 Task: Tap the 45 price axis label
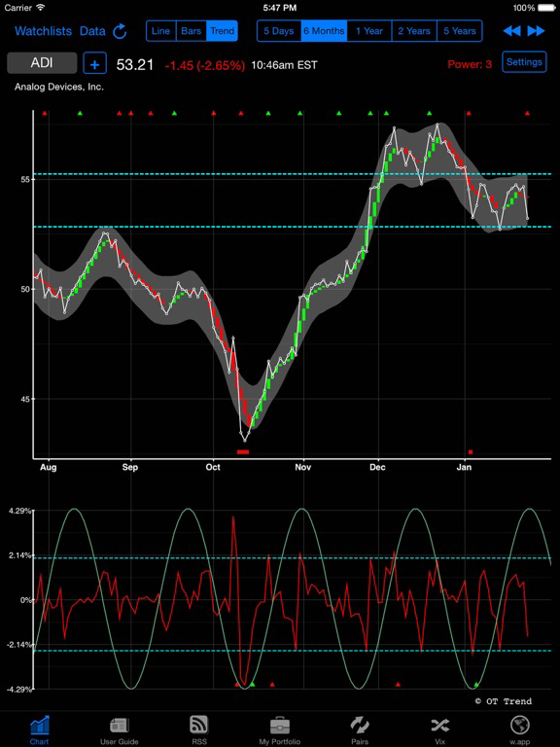coord(24,399)
